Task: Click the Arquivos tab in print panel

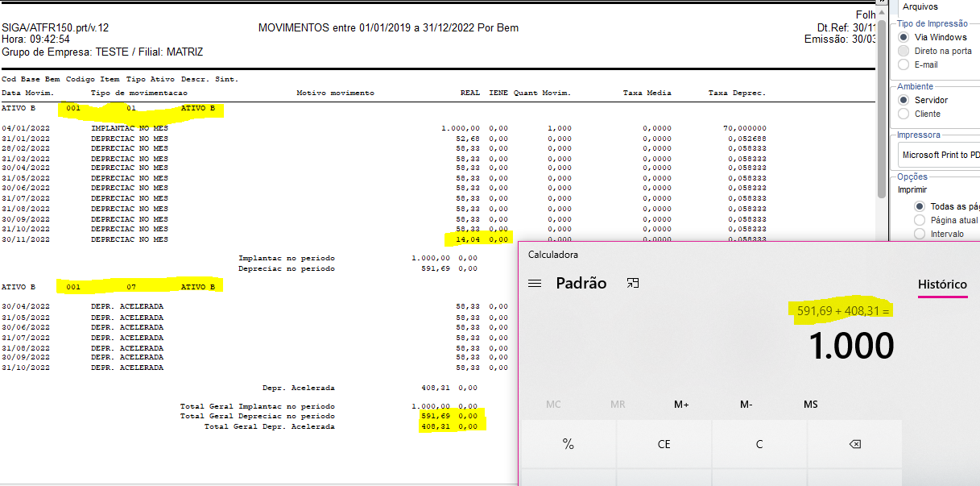Action: click(920, 6)
